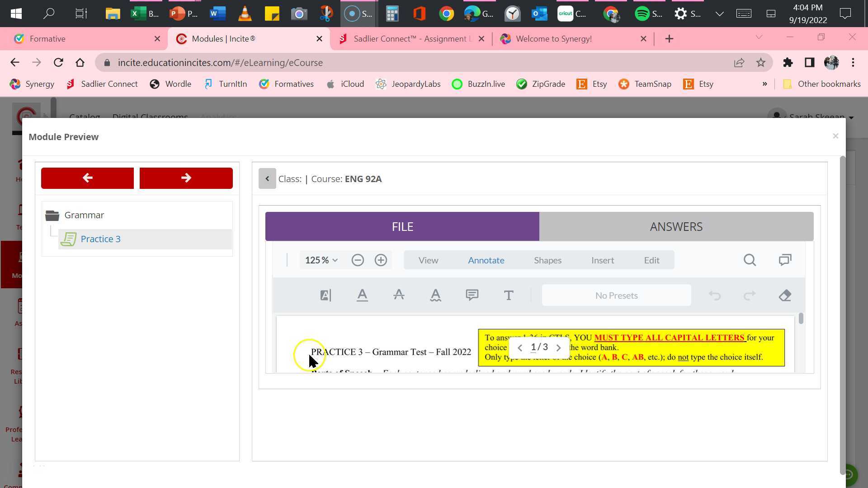The width and height of the screenshot is (868, 488).
Task: Activate the eraser tool
Action: click(x=785, y=296)
